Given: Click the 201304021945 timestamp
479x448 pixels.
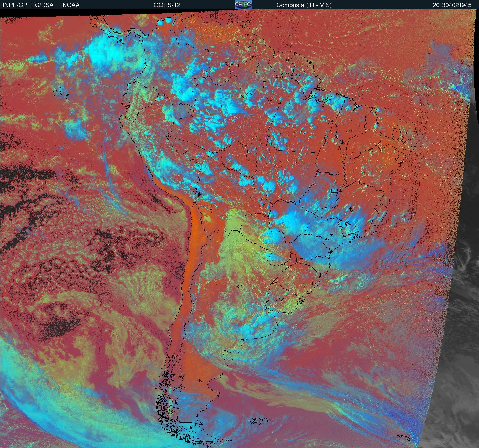Looking at the screenshot, I should click(x=452, y=5).
